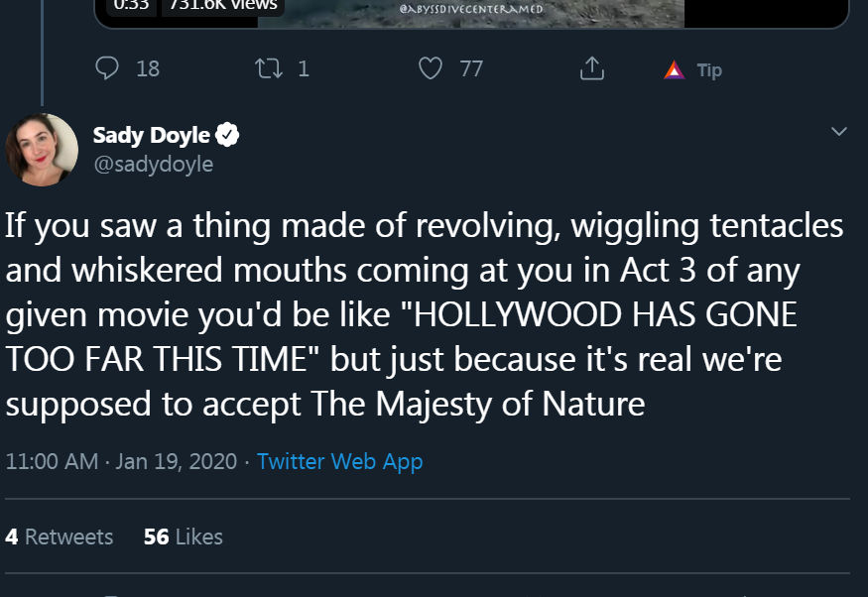Click the 731.6K views label
868x597 pixels.
pos(223,6)
